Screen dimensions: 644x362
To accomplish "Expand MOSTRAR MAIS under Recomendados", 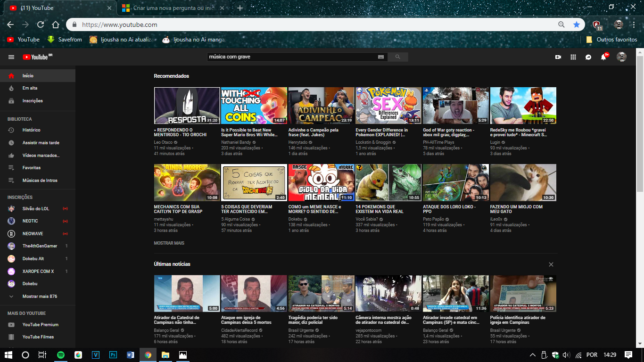I will [169, 243].
